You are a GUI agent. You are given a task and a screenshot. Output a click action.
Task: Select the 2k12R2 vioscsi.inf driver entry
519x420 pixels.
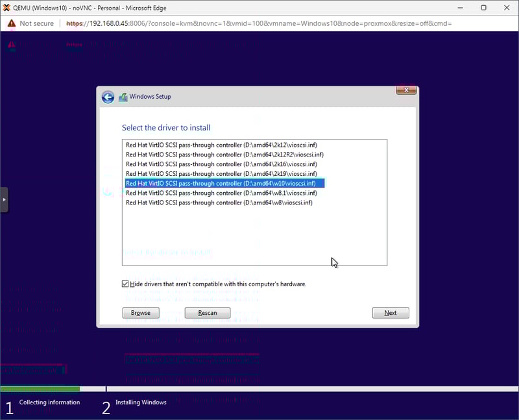point(224,154)
